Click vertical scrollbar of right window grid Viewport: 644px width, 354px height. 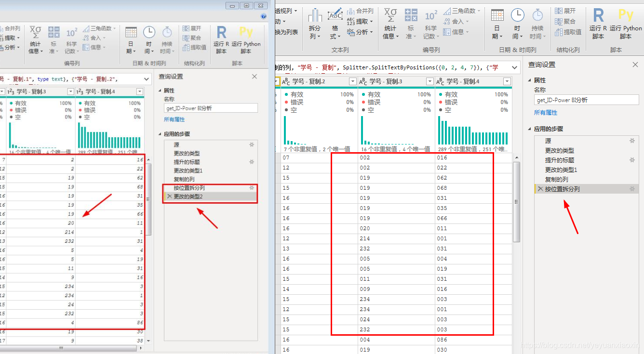[x=517, y=201]
